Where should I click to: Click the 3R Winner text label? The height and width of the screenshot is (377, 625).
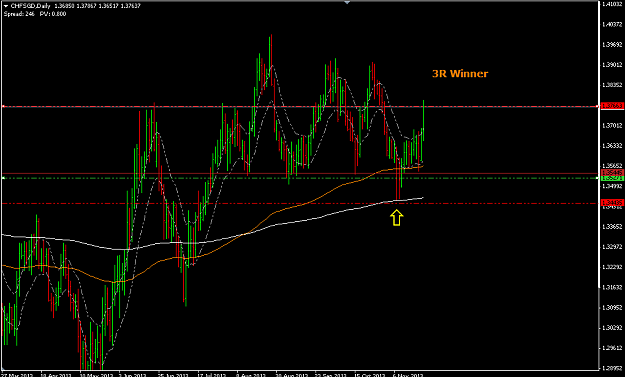(460, 74)
